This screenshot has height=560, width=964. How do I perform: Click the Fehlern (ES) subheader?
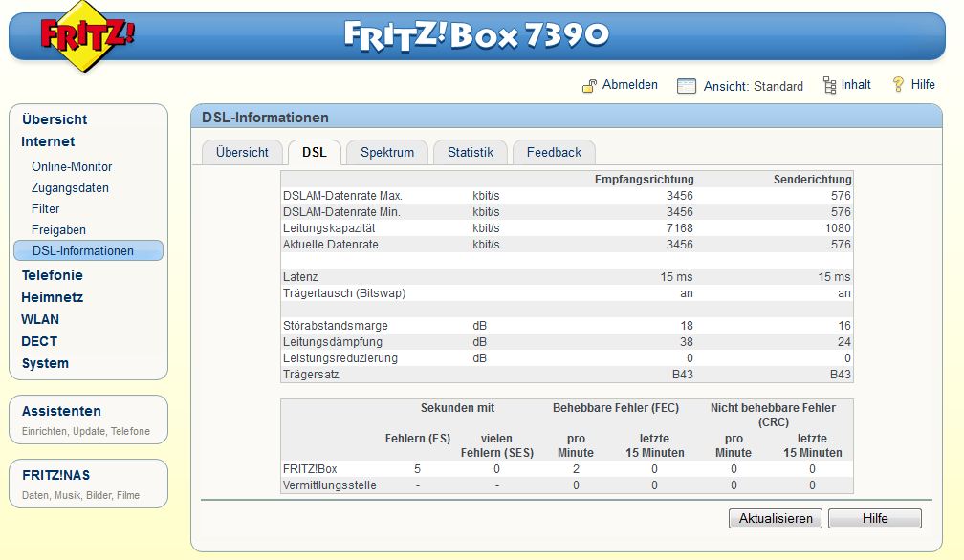[417, 439]
